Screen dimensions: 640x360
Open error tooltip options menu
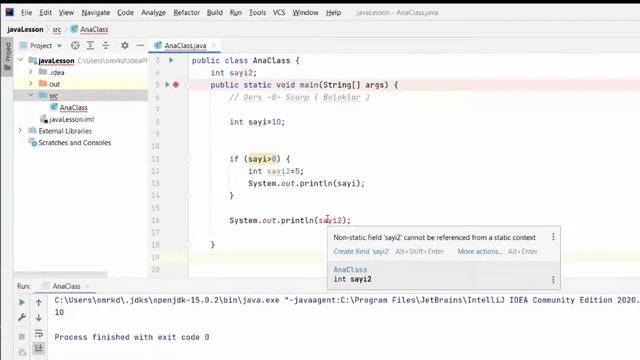[x=553, y=237]
